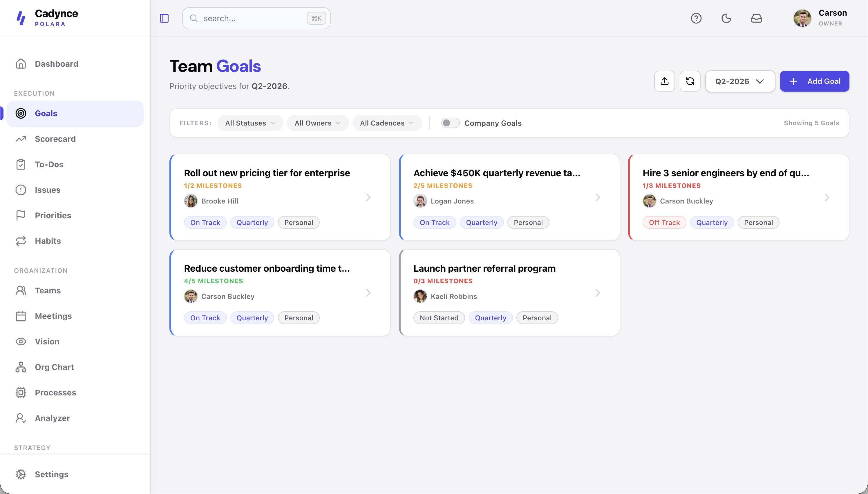Expand the $450K revenue goal chevron
Image resolution: width=868 pixels, height=494 pixels.
598,197
